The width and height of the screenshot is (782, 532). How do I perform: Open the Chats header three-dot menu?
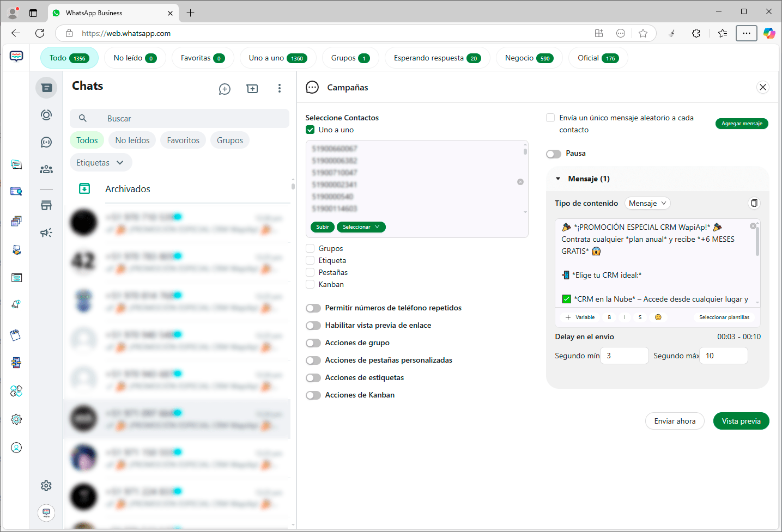point(280,88)
